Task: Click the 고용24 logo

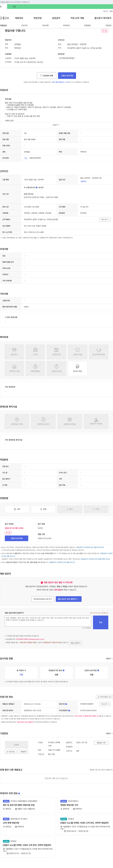Action: pyautogui.click(x=4, y=18)
